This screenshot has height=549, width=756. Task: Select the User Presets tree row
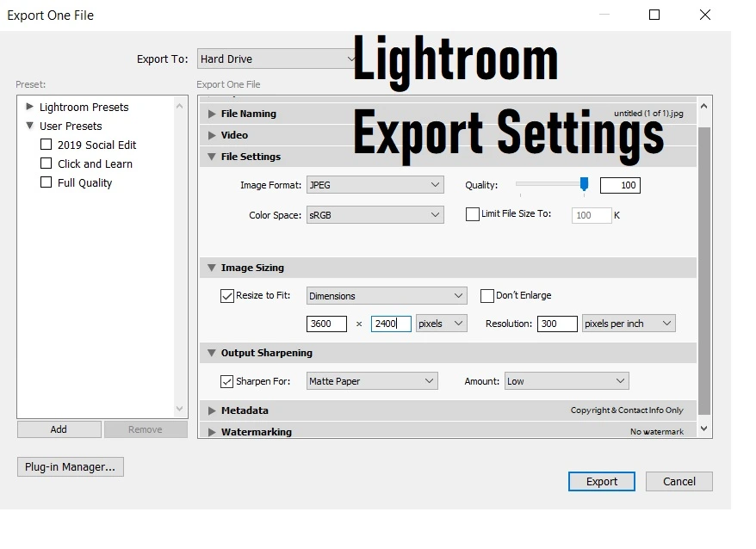(71, 126)
